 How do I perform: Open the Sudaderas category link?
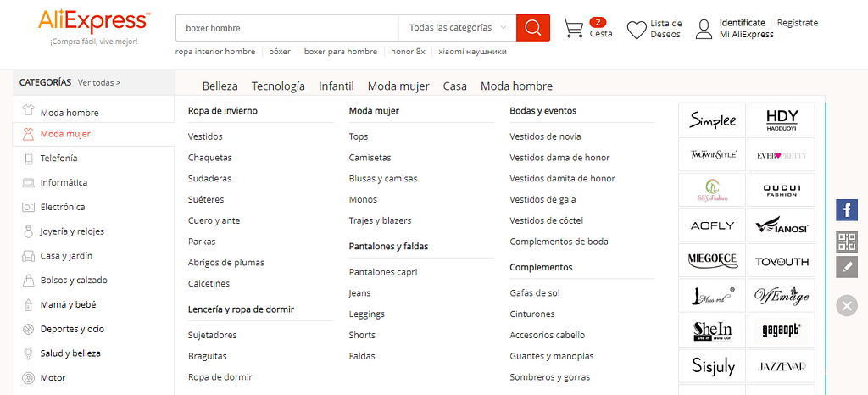click(210, 179)
